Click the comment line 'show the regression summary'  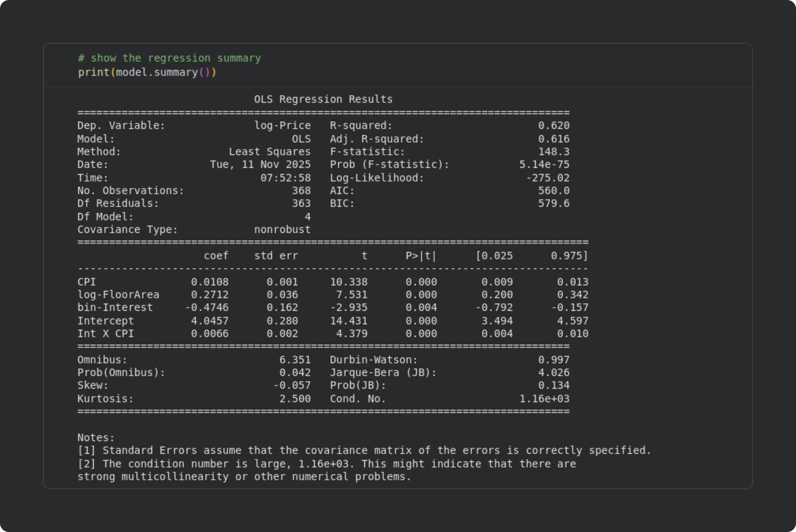[170, 58]
